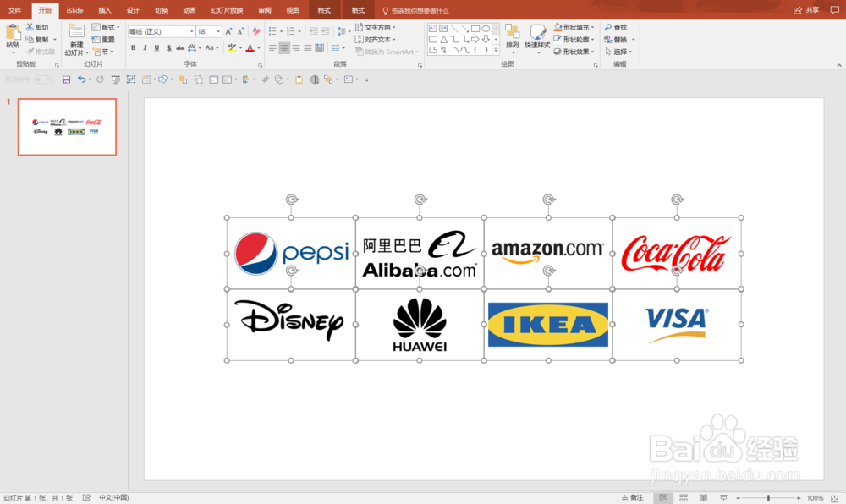Click the Reset slide button
Viewport: 846px width, 504px height.
pos(103,40)
